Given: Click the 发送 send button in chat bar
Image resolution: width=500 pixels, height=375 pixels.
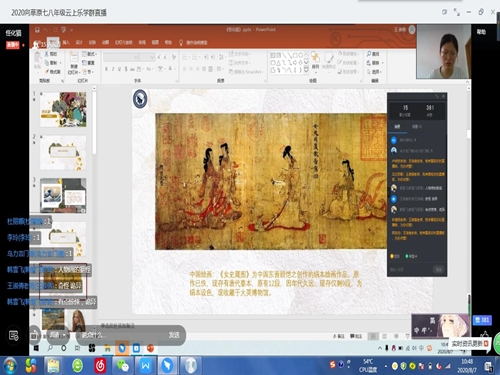Looking at the screenshot, I should pos(174,335).
